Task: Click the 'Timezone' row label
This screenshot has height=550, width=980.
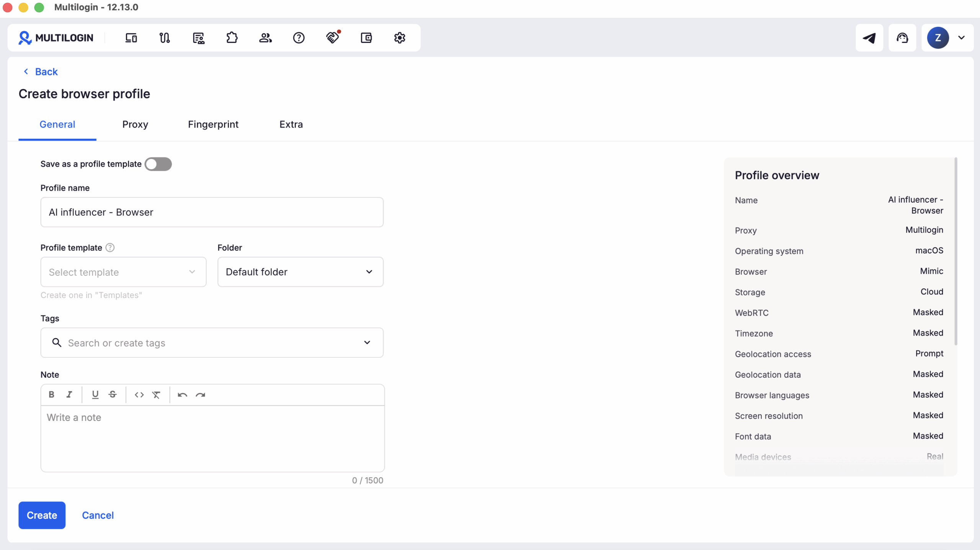Action: (x=754, y=334)
